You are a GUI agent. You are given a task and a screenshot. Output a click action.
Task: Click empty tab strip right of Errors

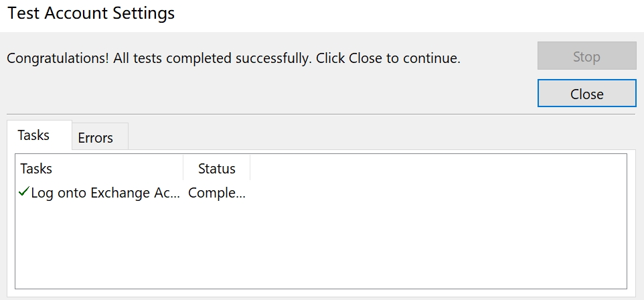click(x=375, y=137)
